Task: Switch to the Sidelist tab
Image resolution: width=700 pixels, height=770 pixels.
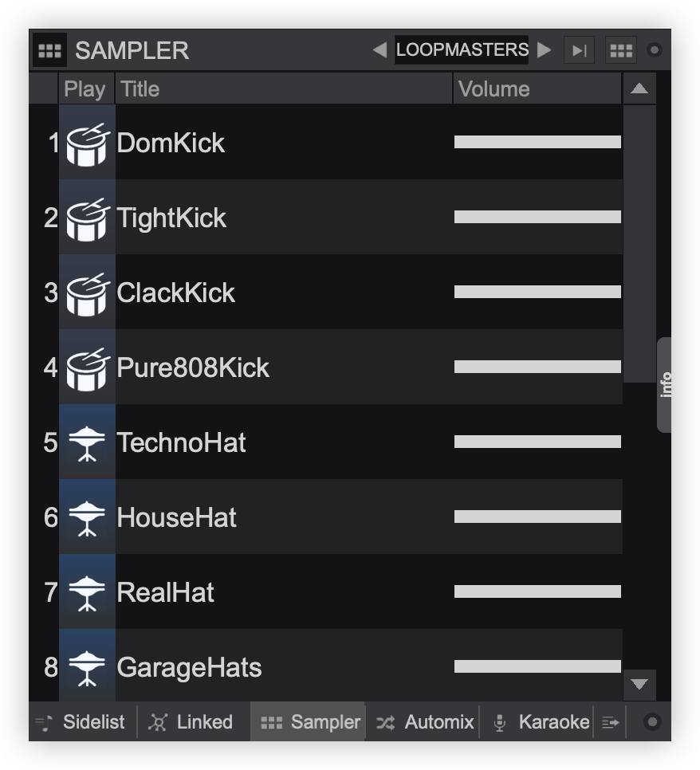Action: pos(81,722)
